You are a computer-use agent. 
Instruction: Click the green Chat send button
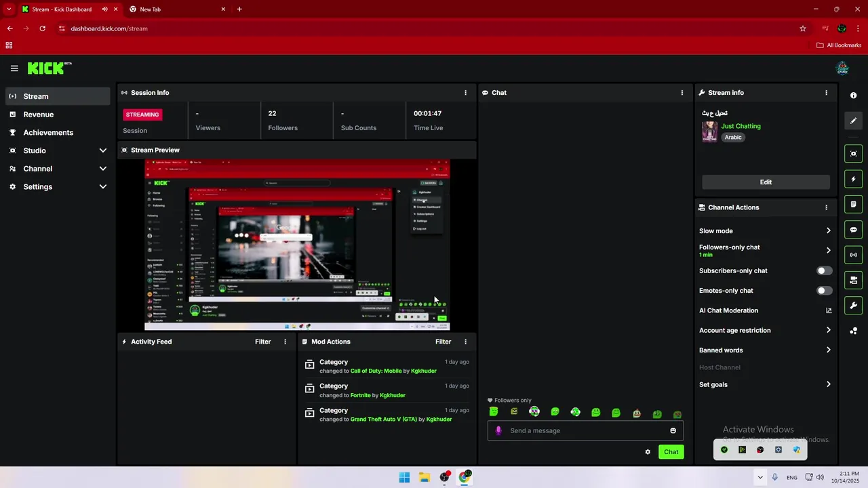tap(671, 452)
